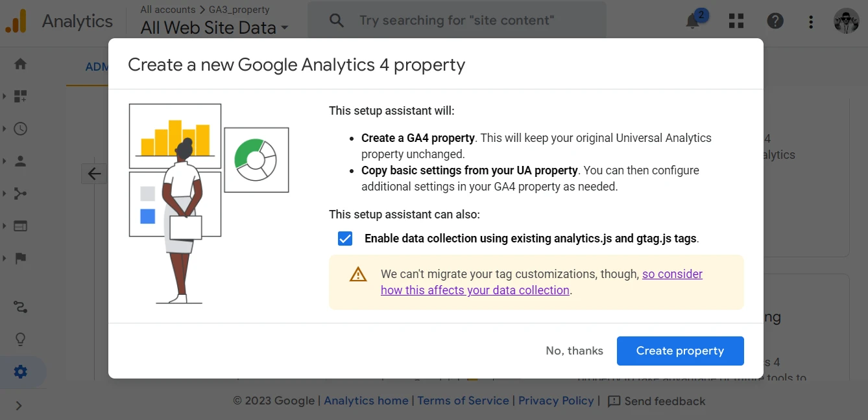Open Realtime reports clock icon
The width and height of the screenshot is (868, 420).
coord(21,128)
